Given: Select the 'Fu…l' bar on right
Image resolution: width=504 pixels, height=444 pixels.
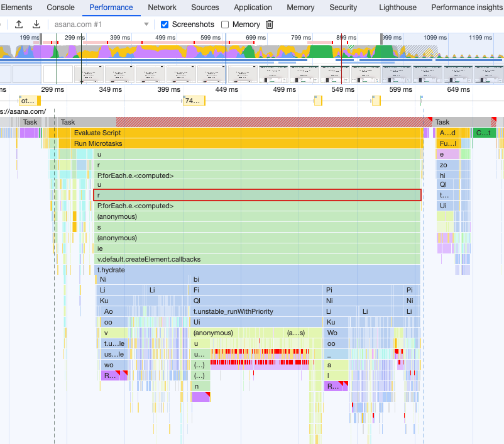Looking at the screenshot, I should 447,143.
